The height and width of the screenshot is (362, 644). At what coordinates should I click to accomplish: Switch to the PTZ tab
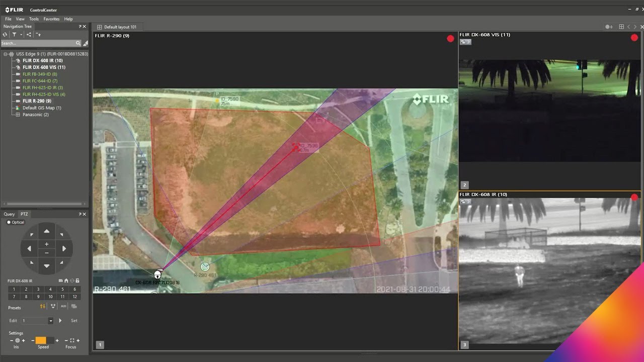click(x=24, y=214)
